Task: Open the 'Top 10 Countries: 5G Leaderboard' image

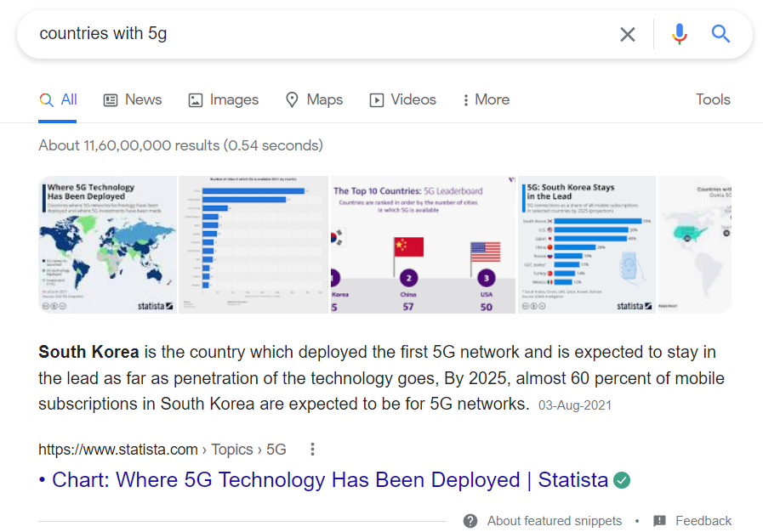Action: click(x=423, y=245)
